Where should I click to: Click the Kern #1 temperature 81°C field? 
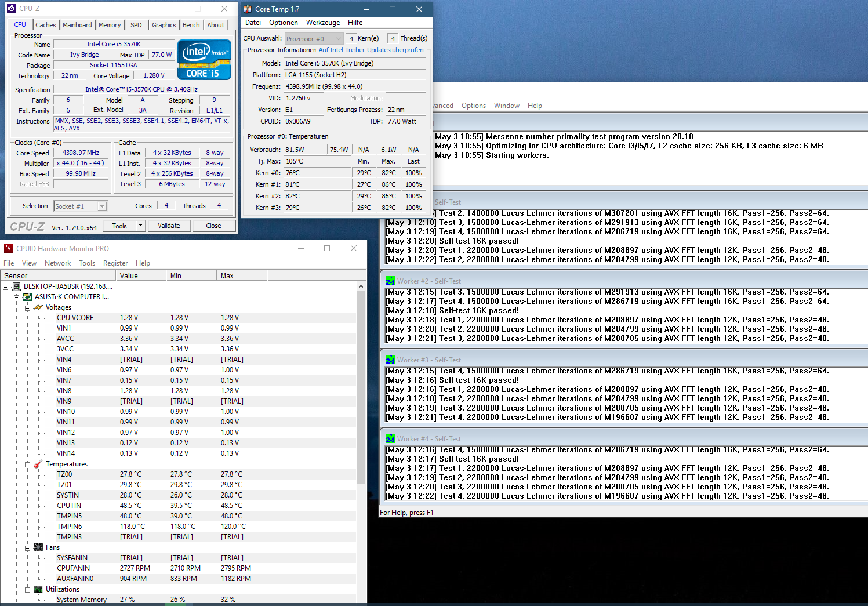click(317, 184)
